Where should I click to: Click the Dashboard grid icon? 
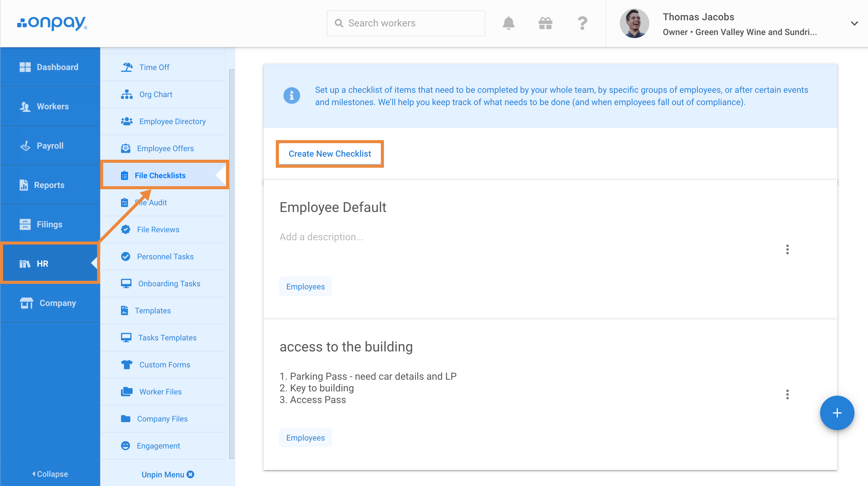(25, 67)
